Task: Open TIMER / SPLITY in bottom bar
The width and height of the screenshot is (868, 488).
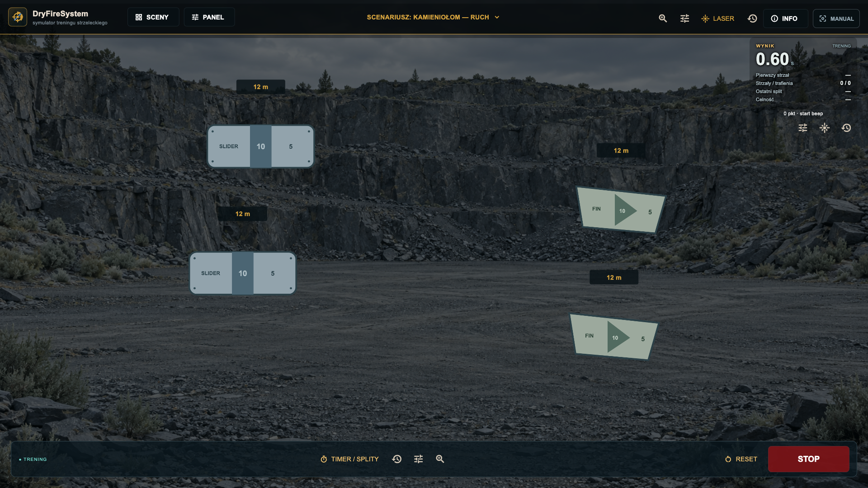Action: pyautogui.click(x=349, y=459)
